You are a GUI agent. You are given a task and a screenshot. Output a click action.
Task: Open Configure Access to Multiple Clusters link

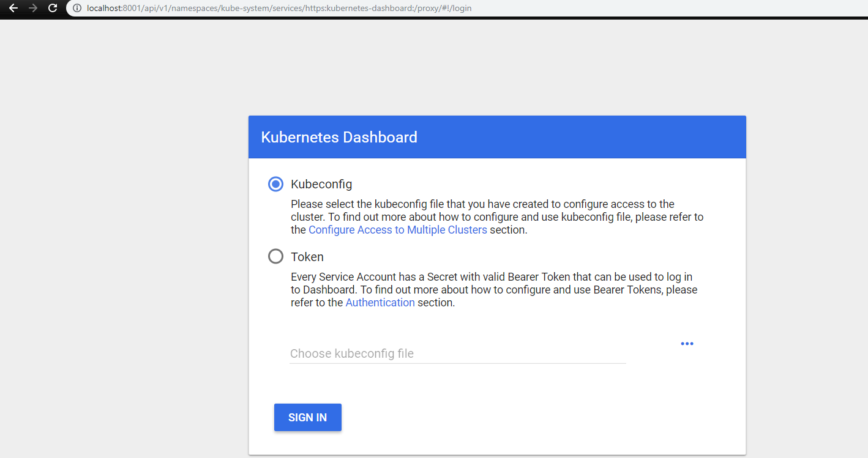(398, 230)
